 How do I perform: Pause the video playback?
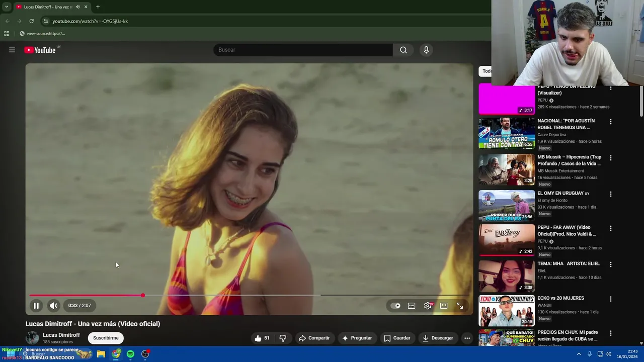click(x=36, y=305)
